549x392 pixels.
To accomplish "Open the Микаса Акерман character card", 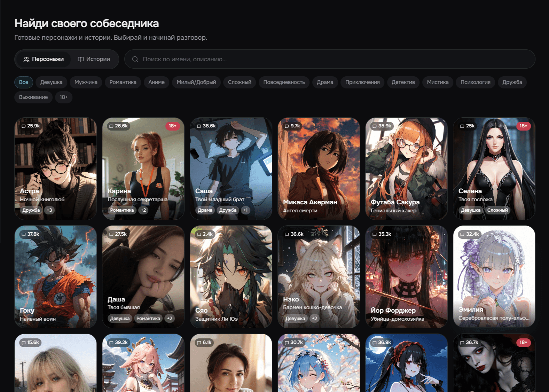I will pyautogui.click(x=319, y=168).
